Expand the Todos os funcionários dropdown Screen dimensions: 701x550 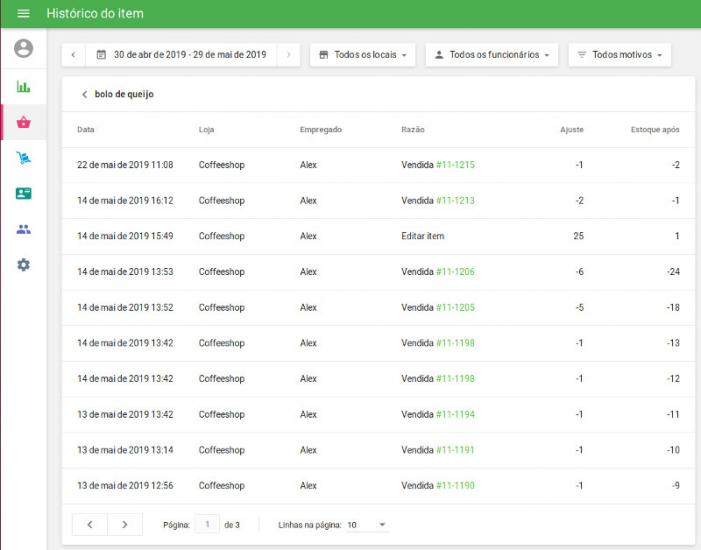(x=491, y=55)
